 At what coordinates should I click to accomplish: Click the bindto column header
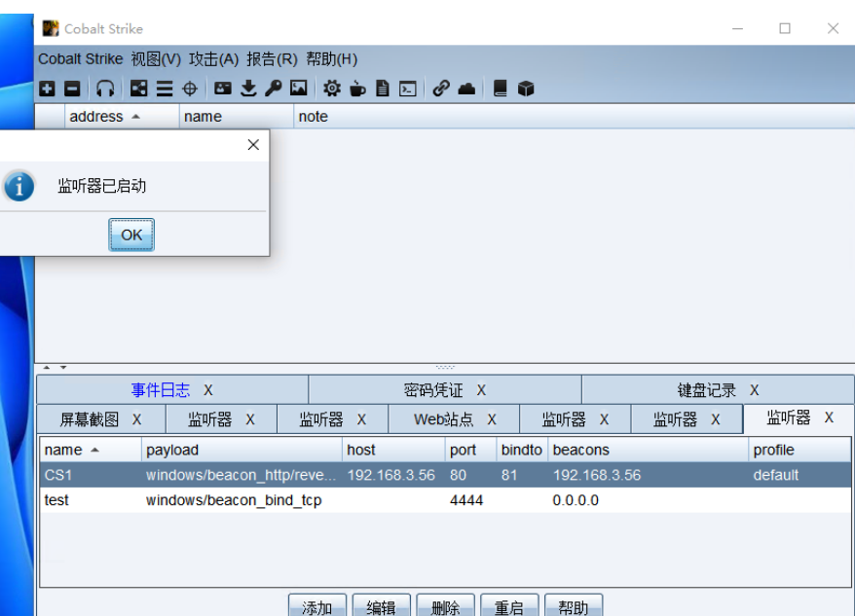pos(522,450)
